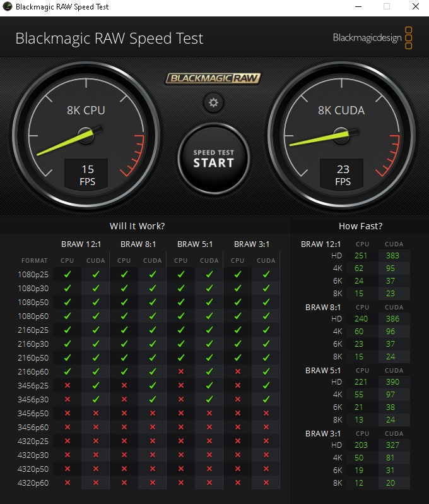The height and width of the screenshot is (504, 429).
Task: Click the 8K CUDA gauge label
Action: [341, 111]
